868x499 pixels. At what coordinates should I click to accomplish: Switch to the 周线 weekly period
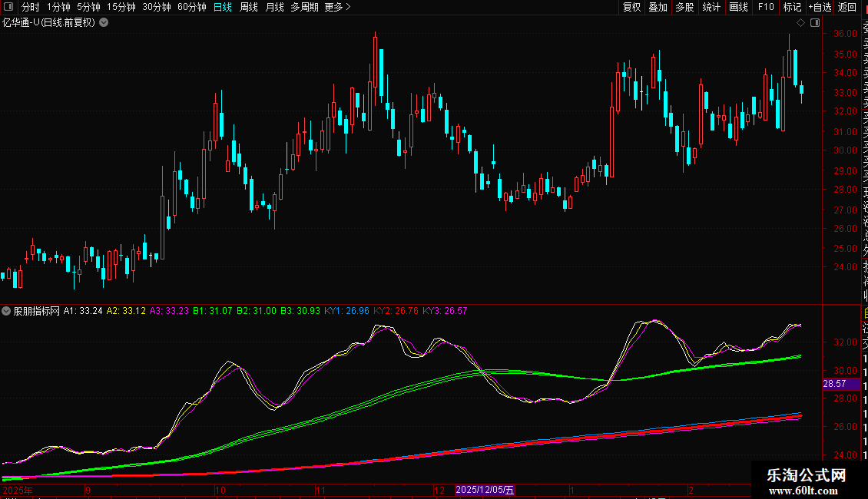click(249, 8)
